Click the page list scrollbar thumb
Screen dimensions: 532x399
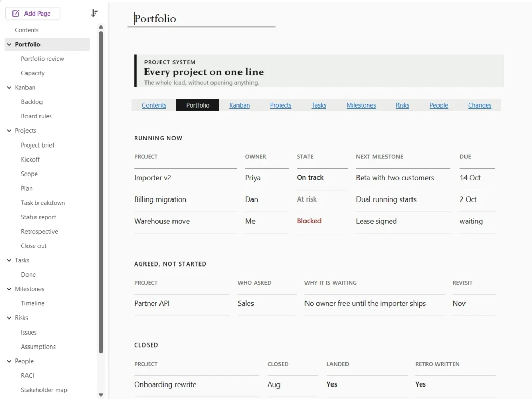(x=101, y=192)
